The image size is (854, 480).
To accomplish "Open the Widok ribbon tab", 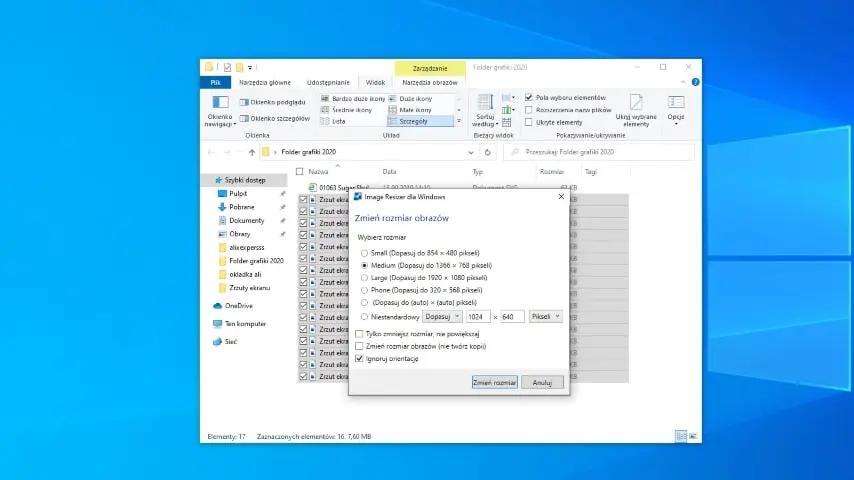I will coord(375,82).
